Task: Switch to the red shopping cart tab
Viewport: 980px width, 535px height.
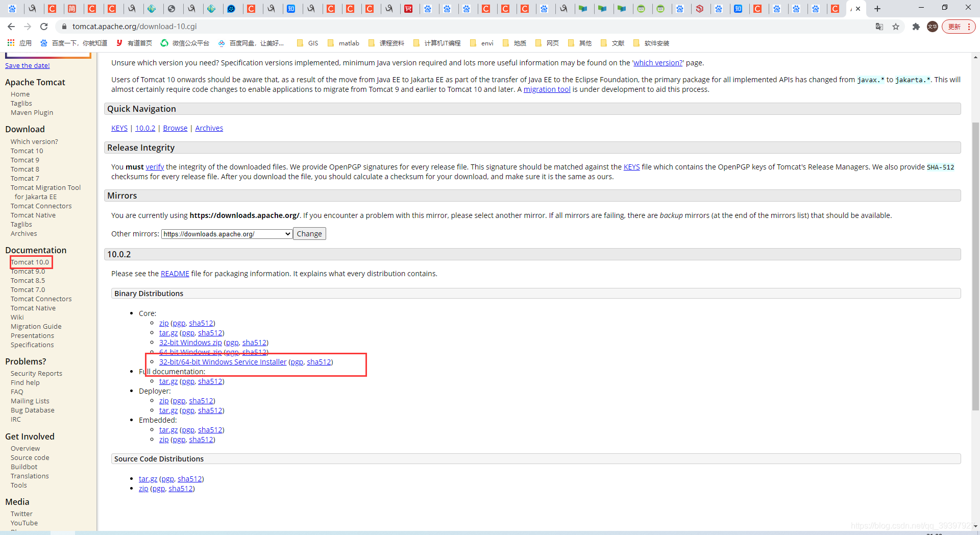Action: [408, 9]
